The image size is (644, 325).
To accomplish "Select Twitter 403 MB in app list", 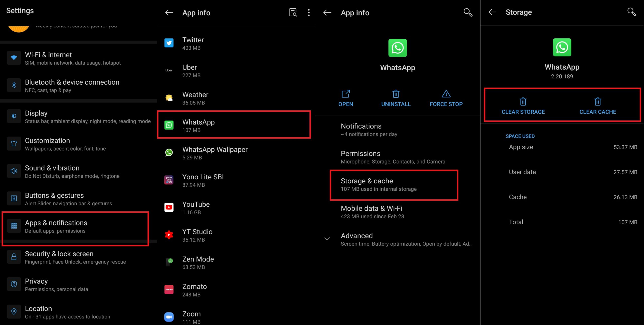I will click(x=236, y=43).
